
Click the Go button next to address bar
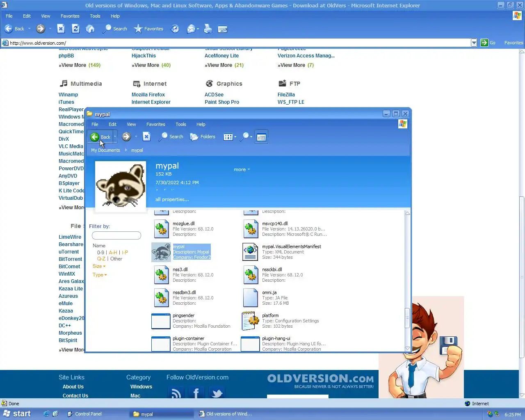coord(488,43)
